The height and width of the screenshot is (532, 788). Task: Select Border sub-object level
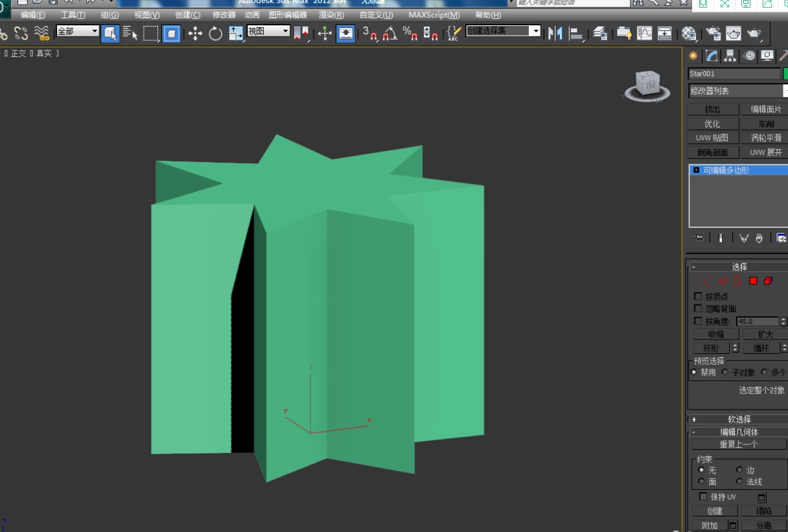pyautogui.click(x=737, y=281)
